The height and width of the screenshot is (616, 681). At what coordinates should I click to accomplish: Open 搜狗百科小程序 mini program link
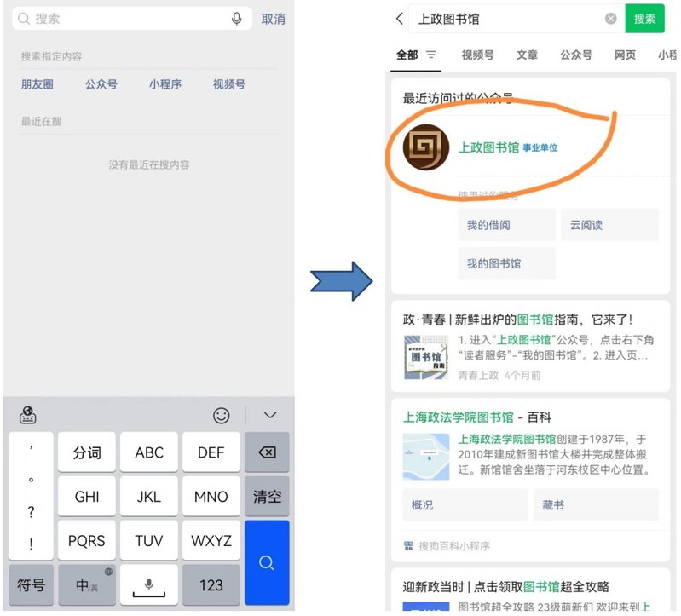(x=447, y=545)
